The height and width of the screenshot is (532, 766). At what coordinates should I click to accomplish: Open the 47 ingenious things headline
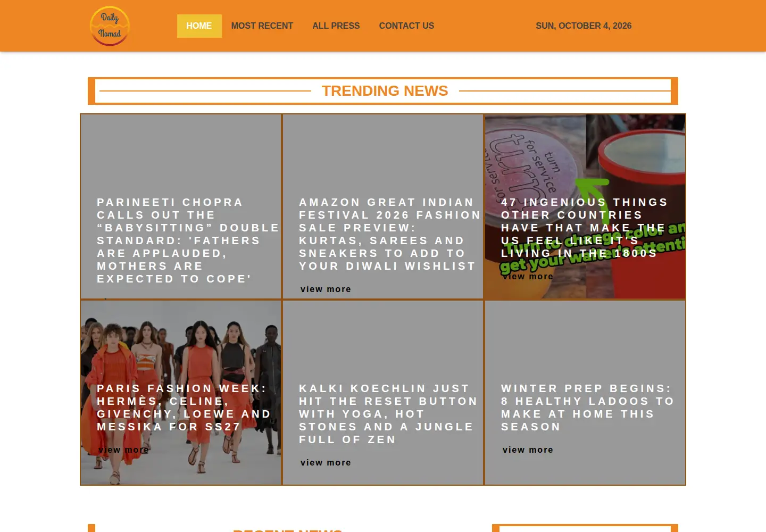[584, 228]
